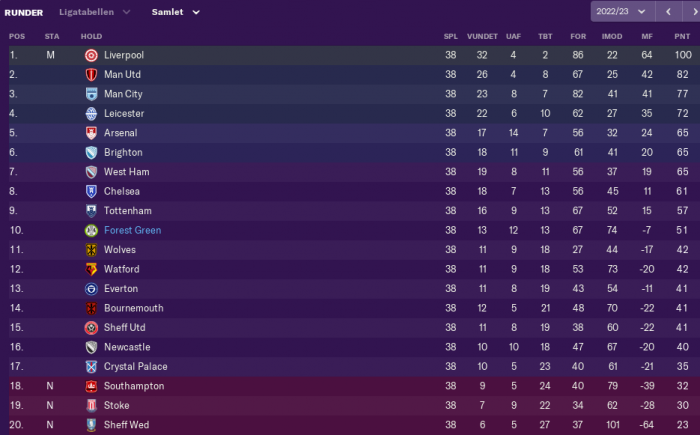The image size is (700, 435).
Task: Open the Ligatabellen dropdown
Action: pos(95,12)
